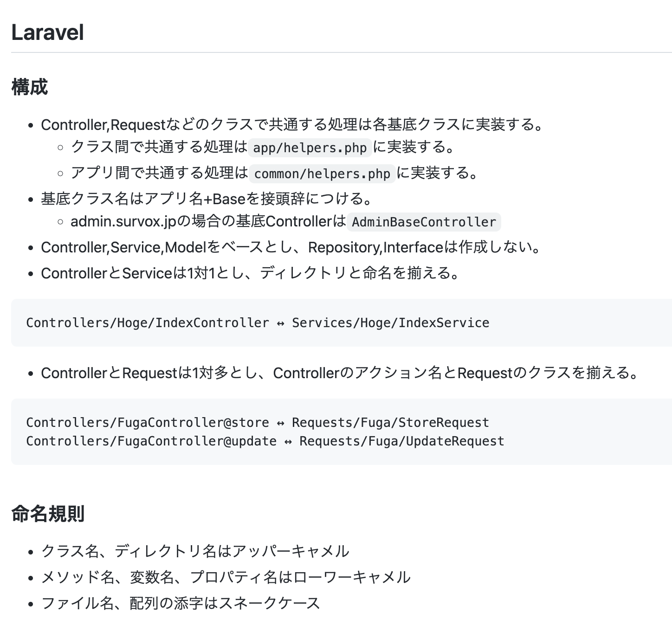This screenshot has height=619, width=672.
Task: Click the code Requests/Fuga/StoreRequest
Action: pos(390,423)
